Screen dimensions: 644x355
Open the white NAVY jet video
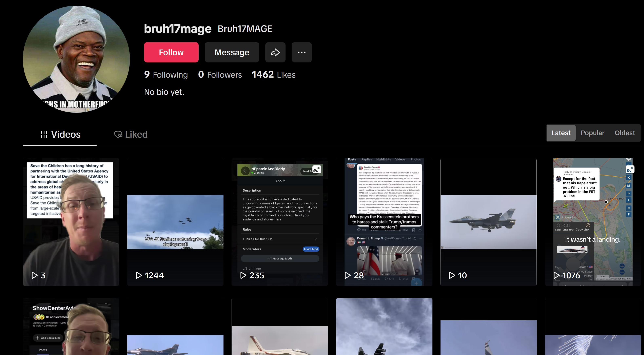point(280,327)
